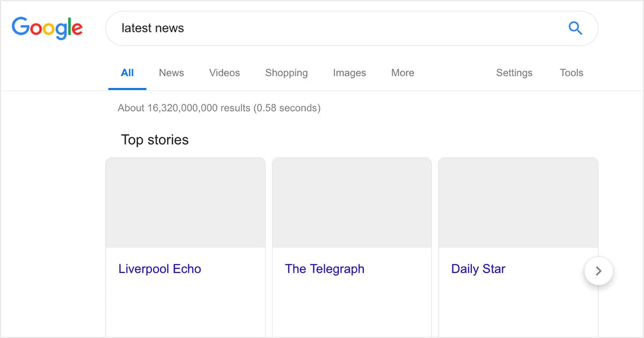Click the results count text

(x=219, y=108)
